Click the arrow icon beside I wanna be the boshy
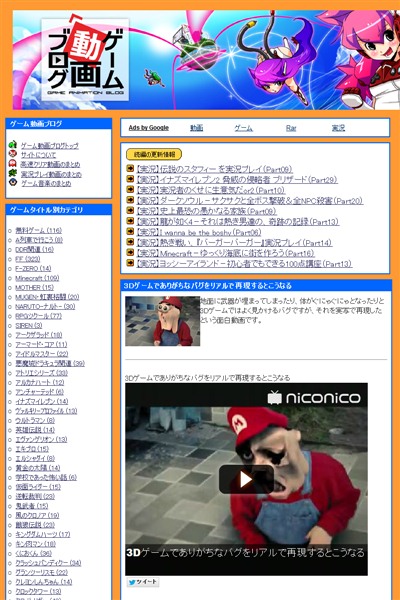 (130, 232)
